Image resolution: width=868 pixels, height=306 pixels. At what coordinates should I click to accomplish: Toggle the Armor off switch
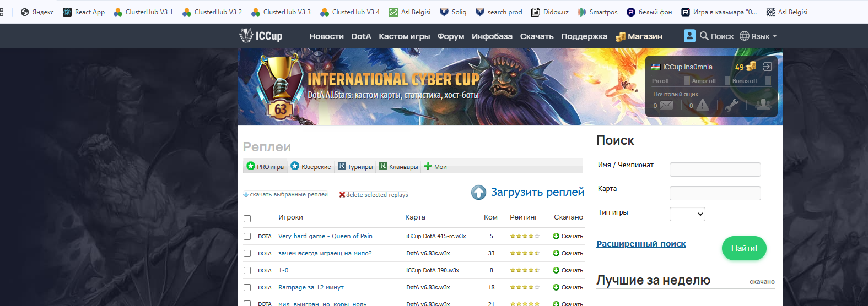[710, 81]
